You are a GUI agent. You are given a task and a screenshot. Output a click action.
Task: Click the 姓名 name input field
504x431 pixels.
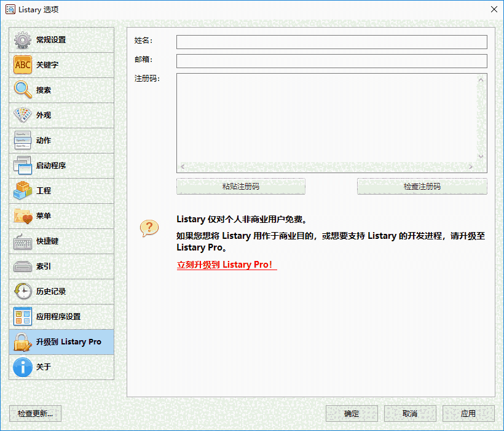[331, 42]
